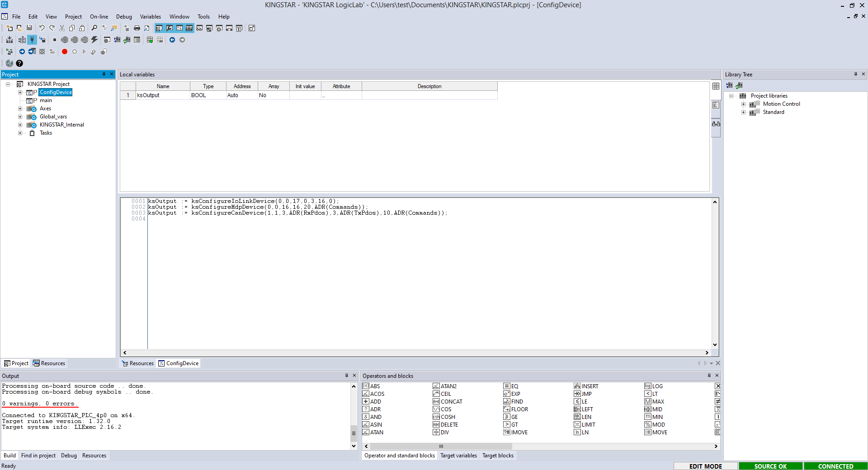The width and height of the screenshot is (868, 470).
Task: Click the Help question mark icon
Action: pyautogui.click(x=19, y=63)
